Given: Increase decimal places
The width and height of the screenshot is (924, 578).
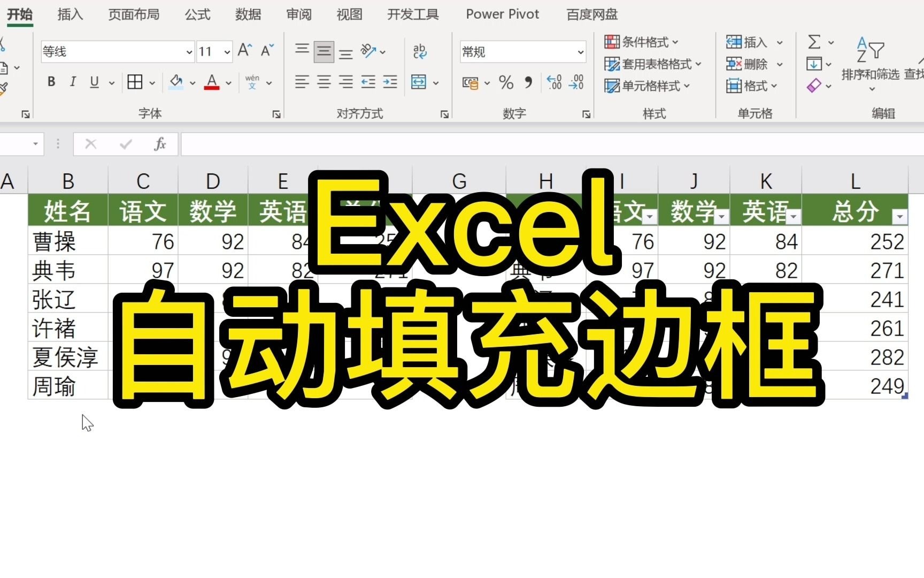Looking at the screenshot, I should (554, 82).
